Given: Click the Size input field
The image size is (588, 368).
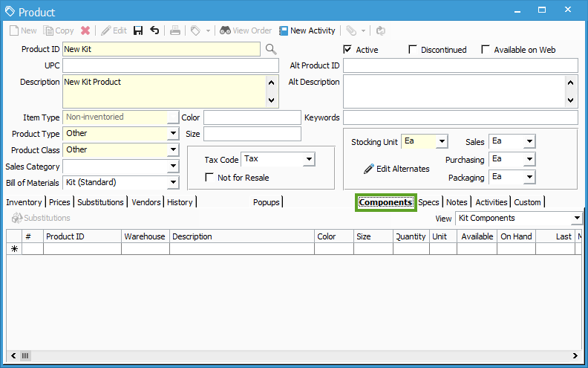Looking at the screenshot, I should pyautogui.click(x=252, y=134).
